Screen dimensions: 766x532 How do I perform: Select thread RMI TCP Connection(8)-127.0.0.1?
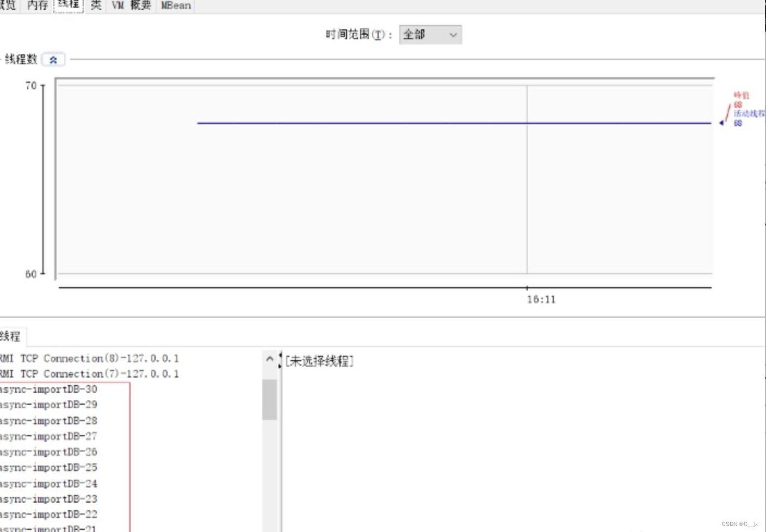click(x=89, y=358)
